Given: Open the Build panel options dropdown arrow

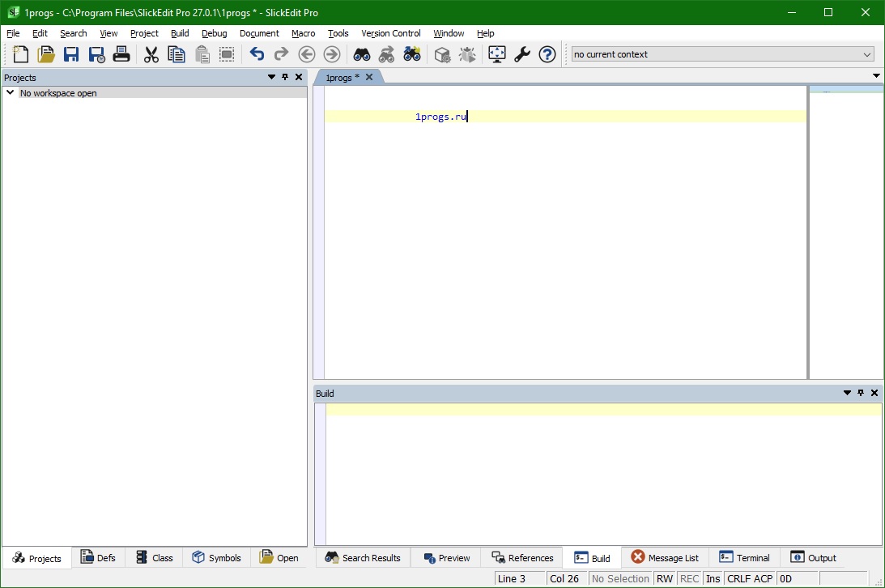Looking at the screenshot, I should pyautogui.click(x=847, y=393).
